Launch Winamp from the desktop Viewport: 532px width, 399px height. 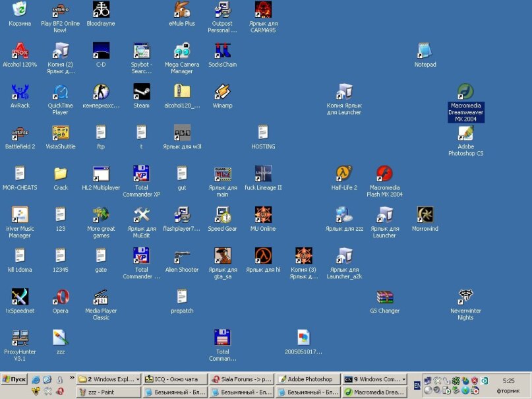(x=222, y=92)
